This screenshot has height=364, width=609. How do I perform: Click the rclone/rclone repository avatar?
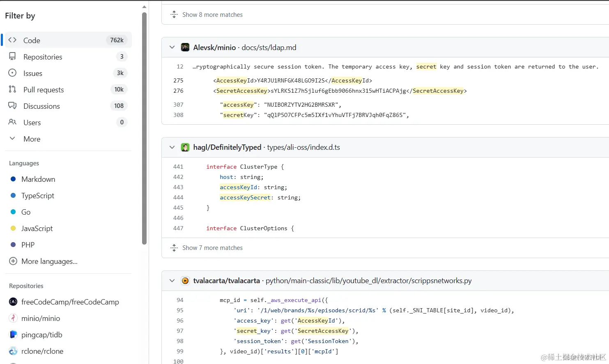coord(13,351)
